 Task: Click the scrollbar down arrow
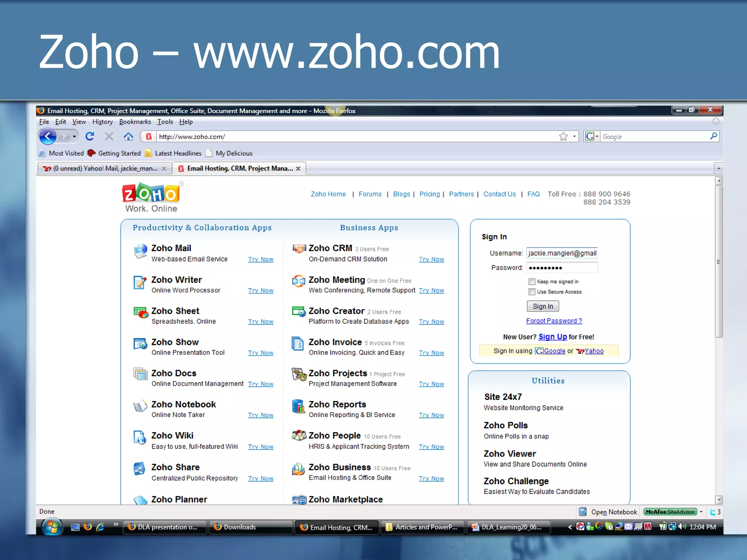click(719, 499)
